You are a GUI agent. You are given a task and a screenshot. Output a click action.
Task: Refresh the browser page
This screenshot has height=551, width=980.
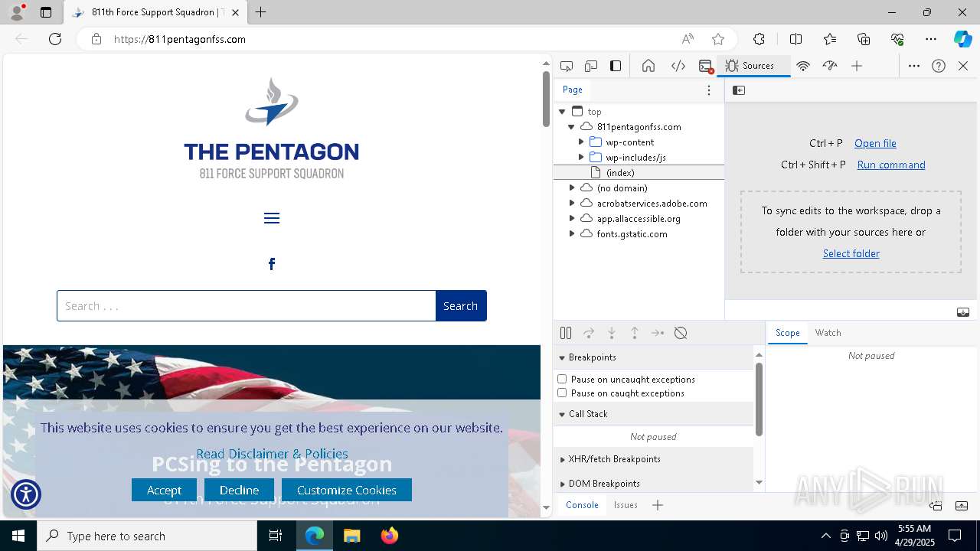pos(55,39)
